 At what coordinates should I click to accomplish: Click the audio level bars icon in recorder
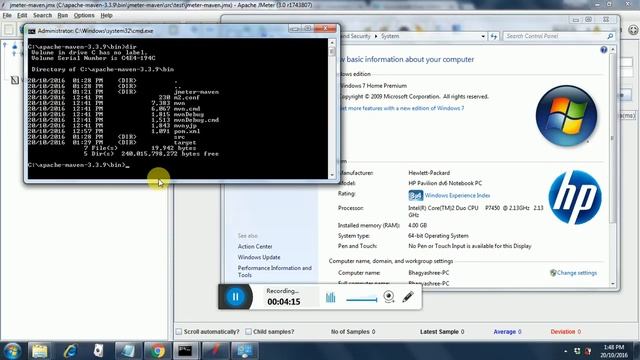coord(331,297)
